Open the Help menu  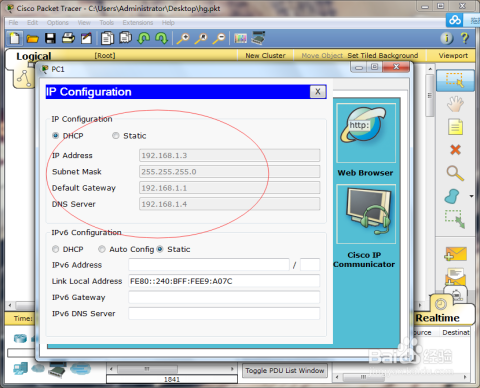click(x=168, y=23)
